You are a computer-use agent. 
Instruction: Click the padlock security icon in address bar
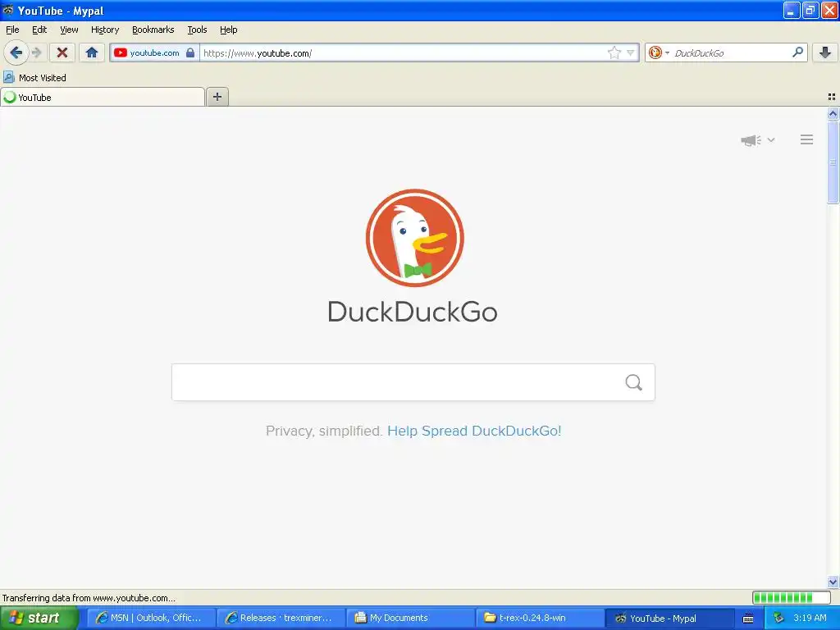[190, 52]
